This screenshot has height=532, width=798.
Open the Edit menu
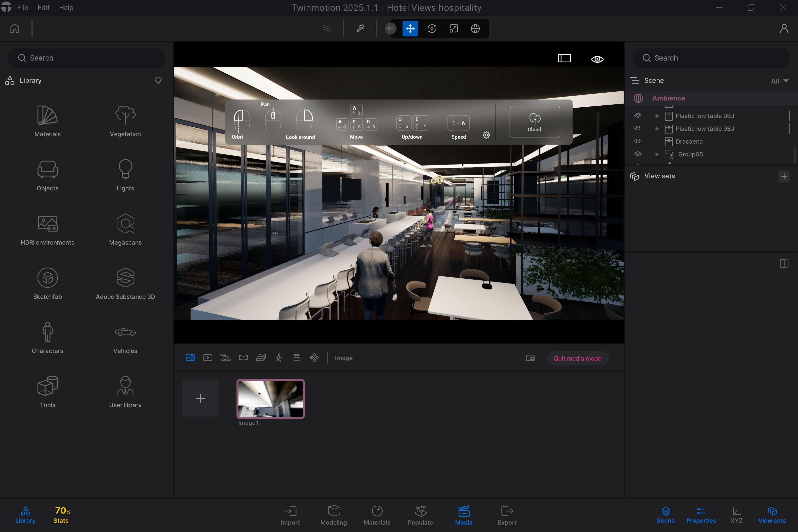[43, 7]
